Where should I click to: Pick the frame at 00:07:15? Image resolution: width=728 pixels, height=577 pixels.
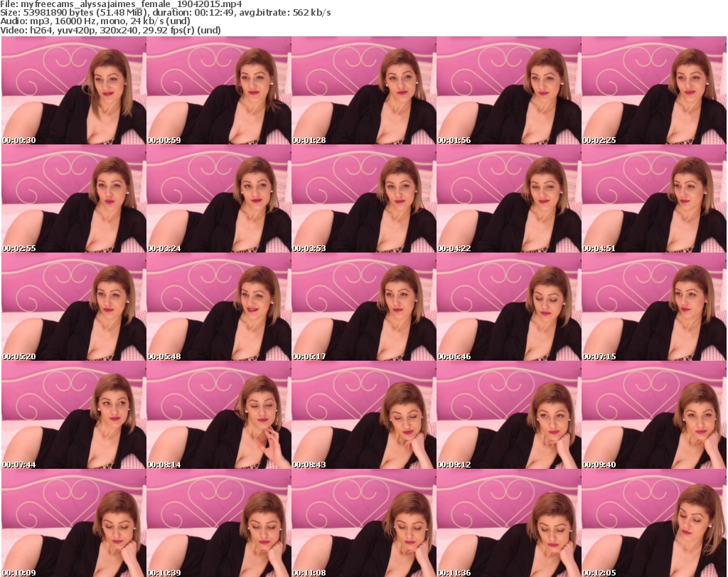click(654, 307)
